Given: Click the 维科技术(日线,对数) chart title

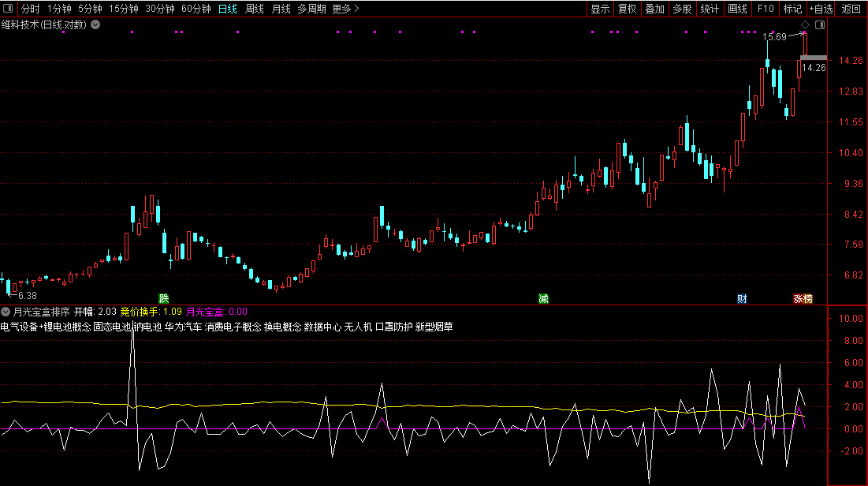Looking at the screenshot, I should click(x=43, y=24).
